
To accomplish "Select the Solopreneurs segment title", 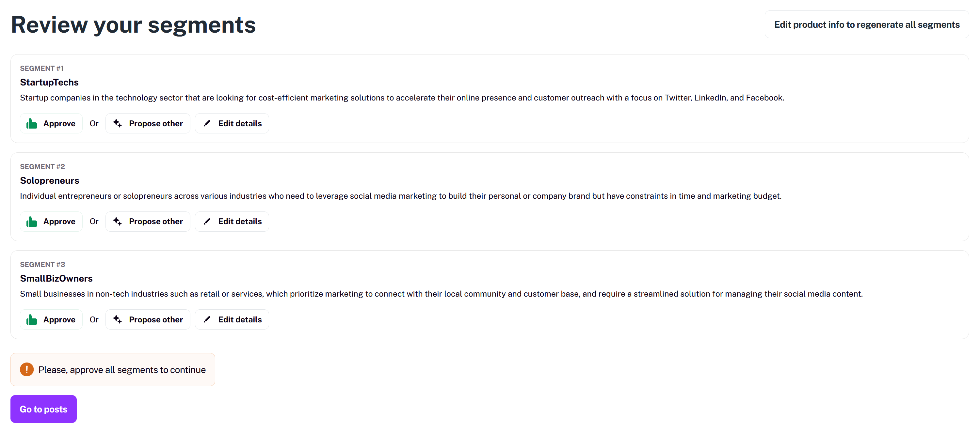I will point(49,180).
